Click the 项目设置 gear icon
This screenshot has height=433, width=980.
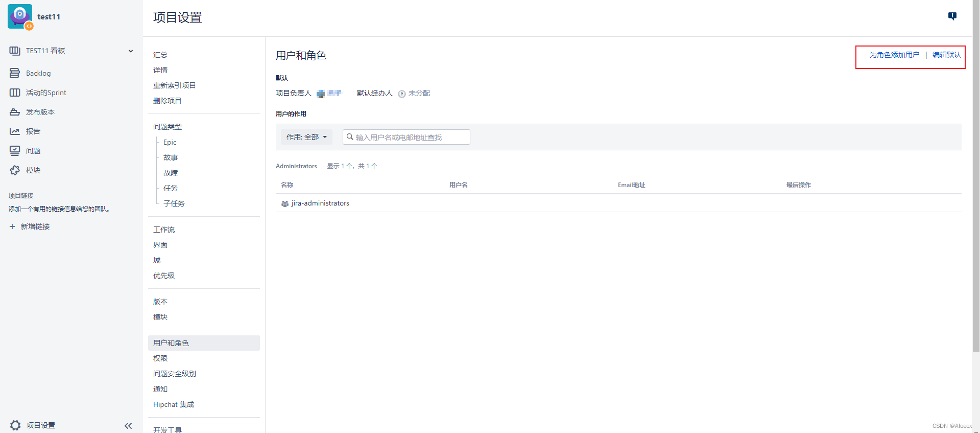(15, 425)
